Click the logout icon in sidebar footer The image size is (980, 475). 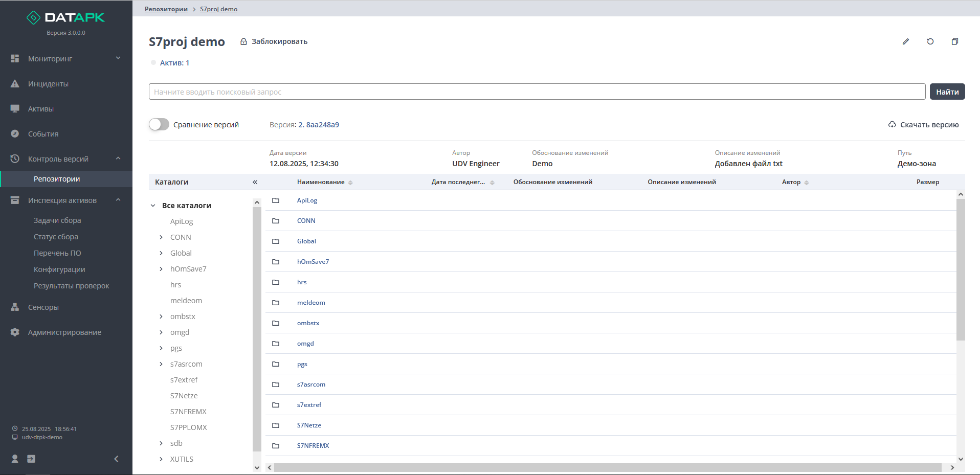(x=31, y=459)
